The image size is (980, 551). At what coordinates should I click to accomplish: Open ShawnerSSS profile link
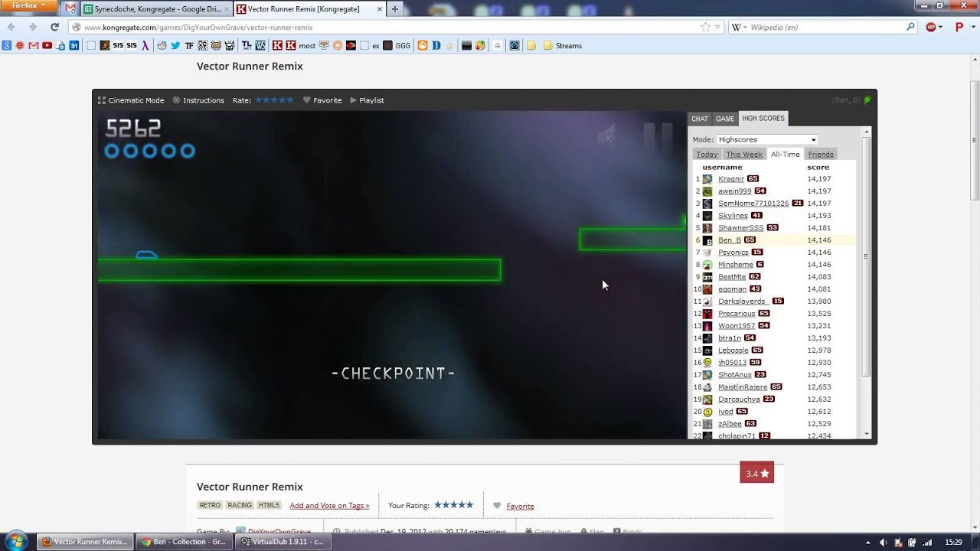[x=741, y=228]
